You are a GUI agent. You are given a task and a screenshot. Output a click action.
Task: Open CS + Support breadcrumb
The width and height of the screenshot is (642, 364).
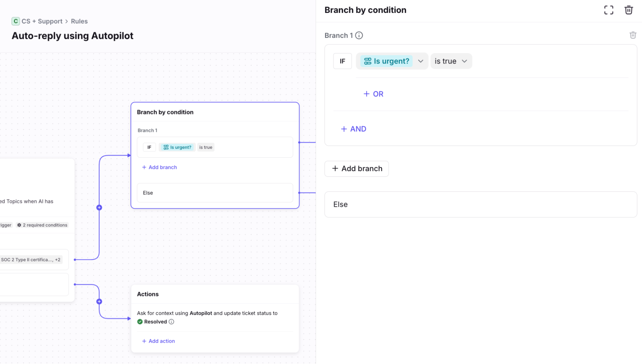click(42, 21)
